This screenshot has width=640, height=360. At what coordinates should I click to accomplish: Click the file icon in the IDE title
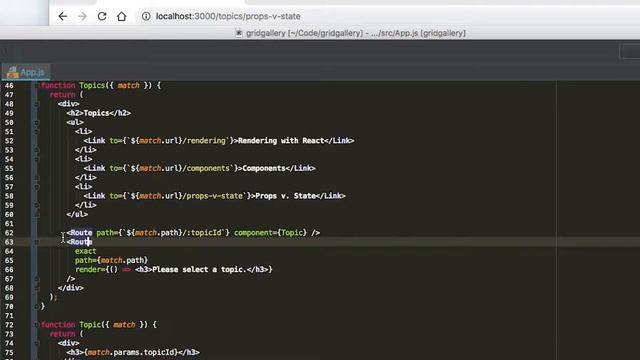(239, 33)
